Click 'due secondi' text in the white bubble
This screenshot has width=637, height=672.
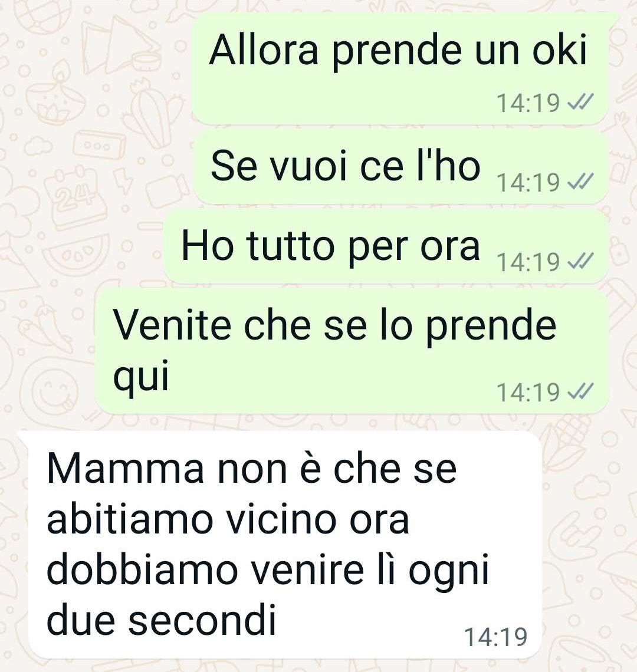161,620
